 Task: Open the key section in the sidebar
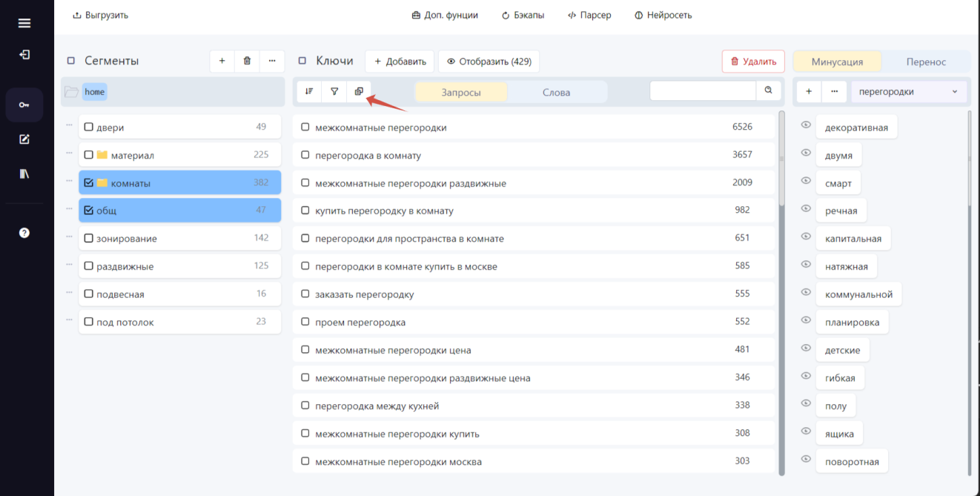click(x=24, y=105)
